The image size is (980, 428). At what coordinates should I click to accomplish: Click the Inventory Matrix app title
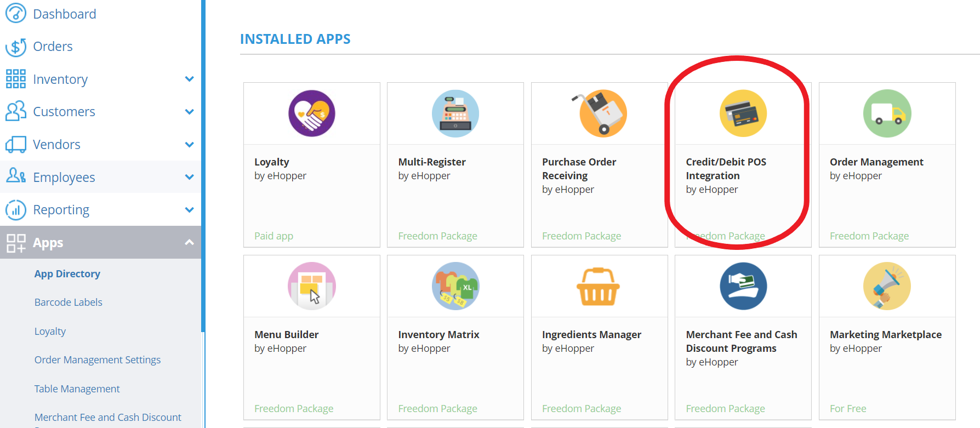439,335
